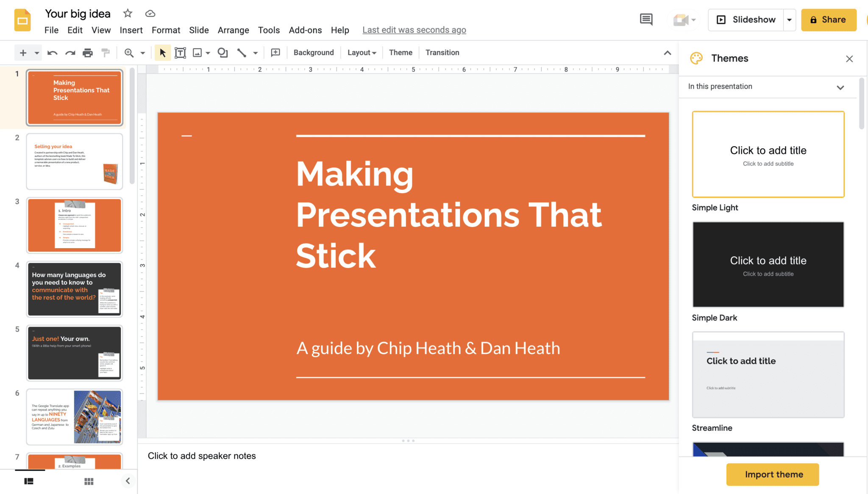Open the Edit menu
This screenshot has width=868, height=494.
pyautogui.click(x=75, y=30)
